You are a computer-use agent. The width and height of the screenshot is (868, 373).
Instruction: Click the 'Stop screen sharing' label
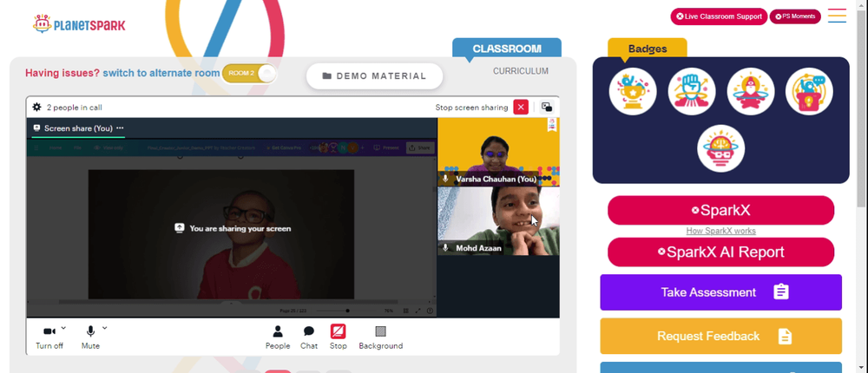click(471, 108)
